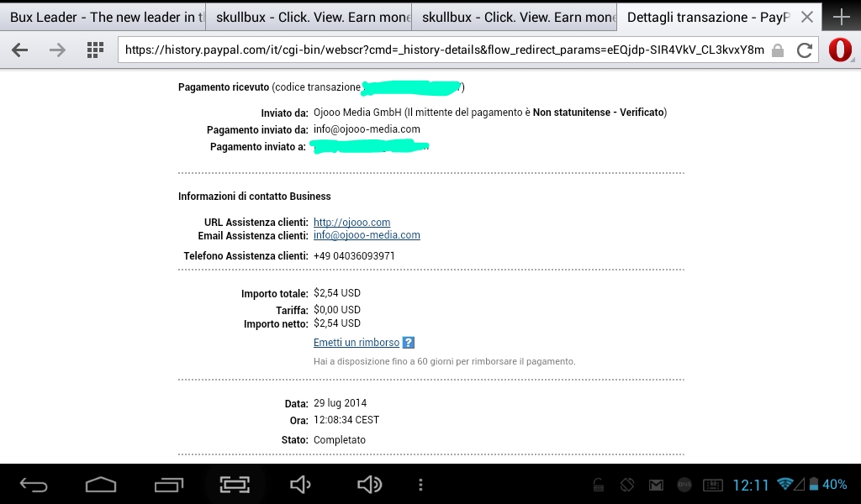This screenshot has height=504, width=861.
Task: Tap the browser forward arrow
Action: [x=57, y=50]
